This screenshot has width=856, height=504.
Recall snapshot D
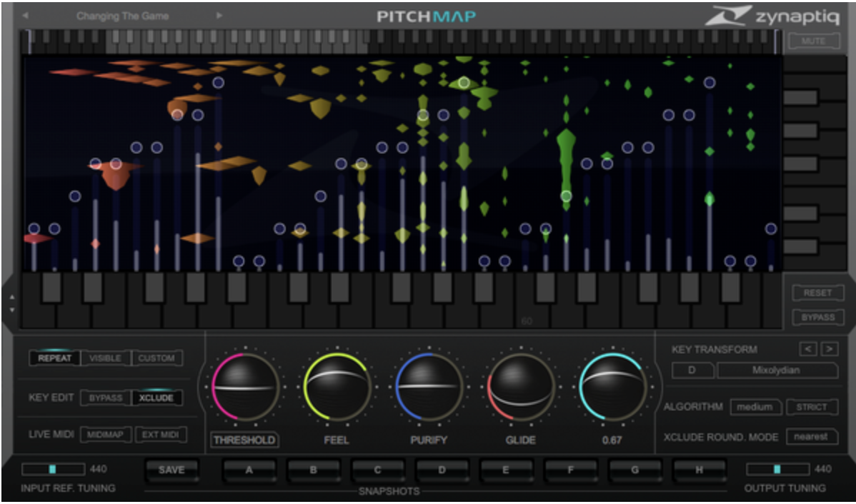click(442, 470)
